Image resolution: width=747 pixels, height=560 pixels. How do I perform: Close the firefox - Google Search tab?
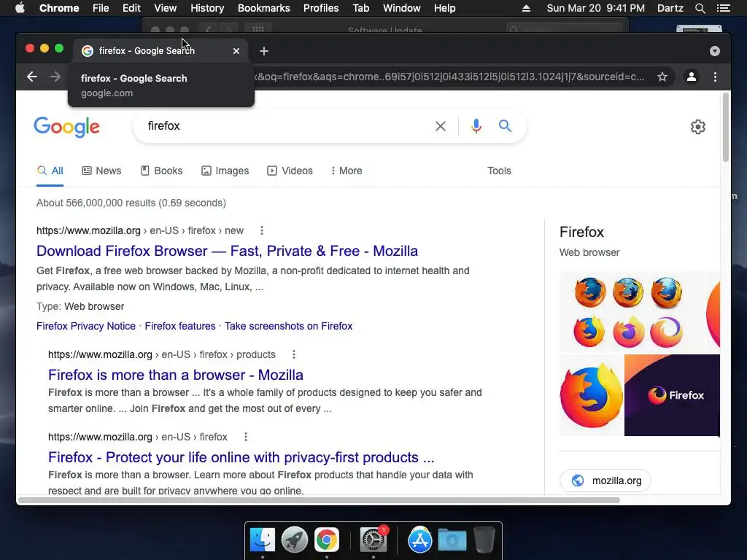(x=236, y=51)
